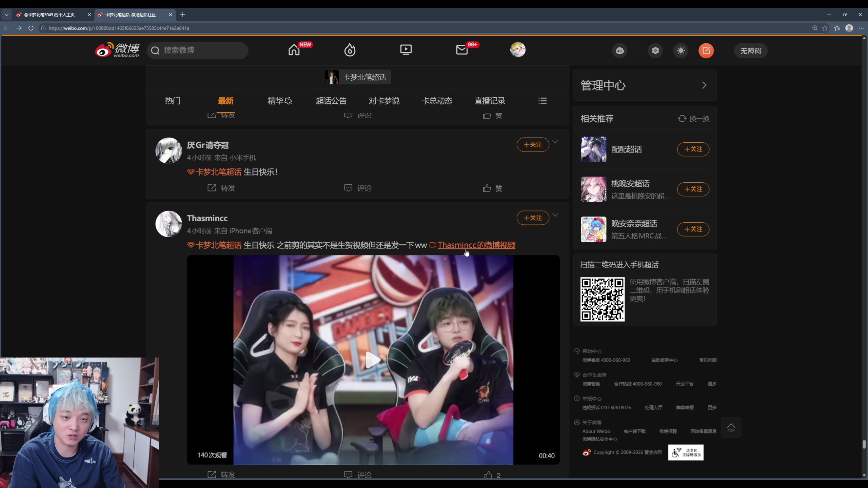Image resolution: width=868 pixels, height=488 pixels.
Task: Play the Thasmincc video
Action: tap(373, 360)
